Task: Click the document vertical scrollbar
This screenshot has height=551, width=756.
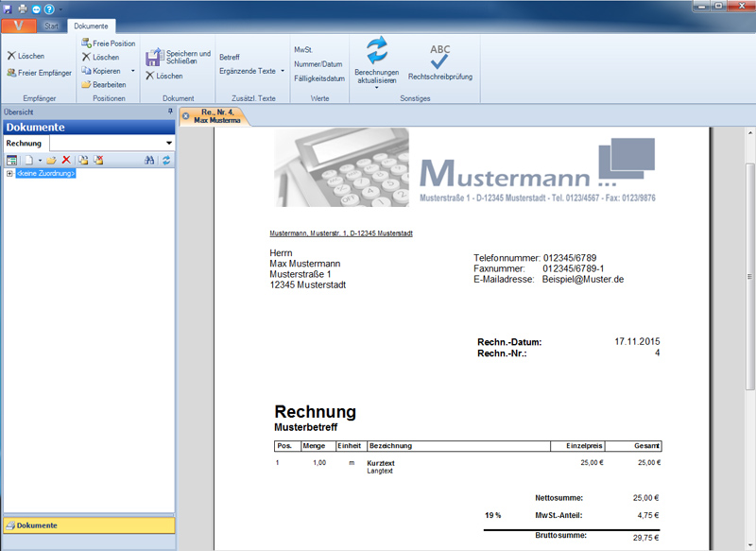Action: pos(750,284)
